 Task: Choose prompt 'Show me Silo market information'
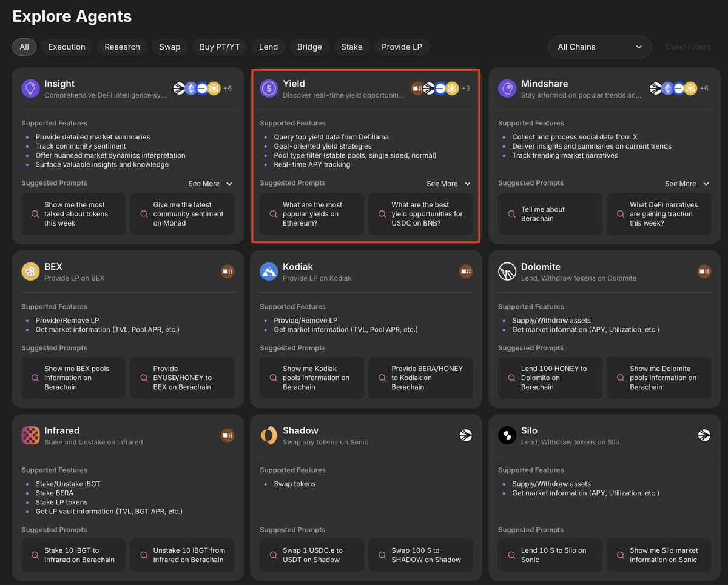pyautogui.click(x=659, y=555)
